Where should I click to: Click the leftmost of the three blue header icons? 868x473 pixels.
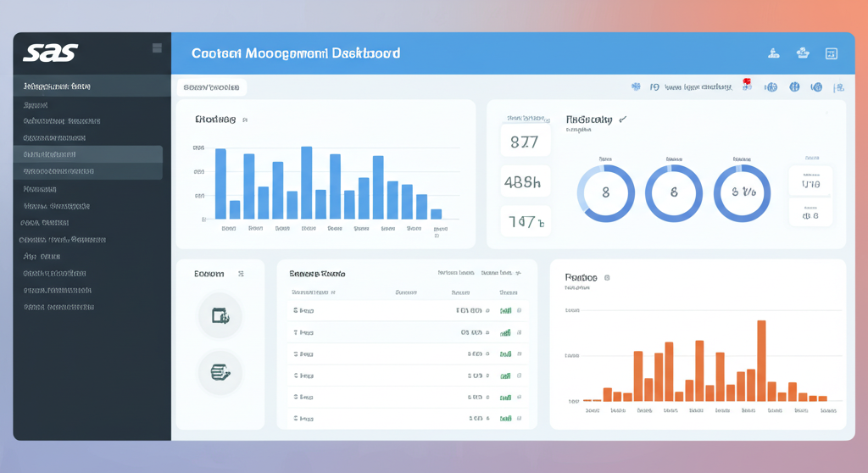tap(773, 53)
